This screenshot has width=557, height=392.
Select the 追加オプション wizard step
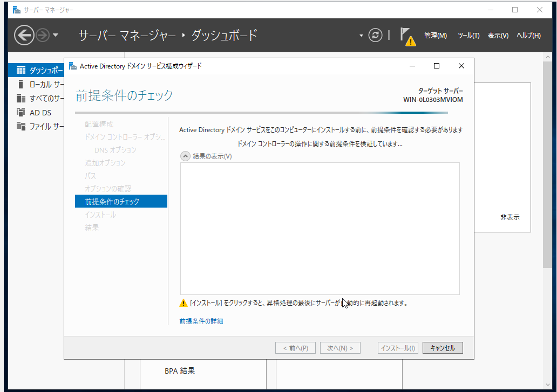click(105, 163)
